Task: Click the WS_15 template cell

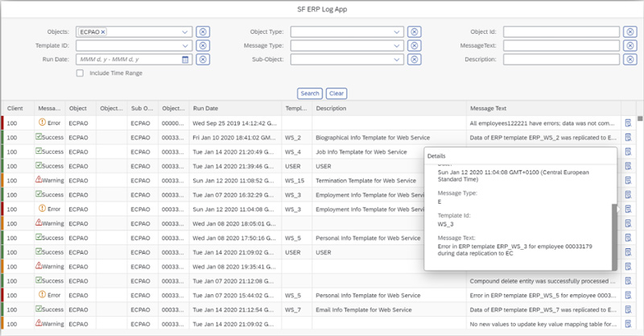Action: tap(295, 180)
